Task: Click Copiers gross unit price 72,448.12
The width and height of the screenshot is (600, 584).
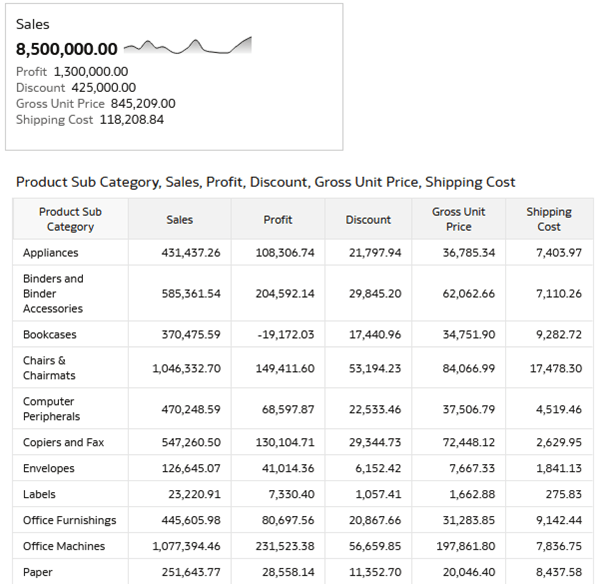Action: [469, 442]
